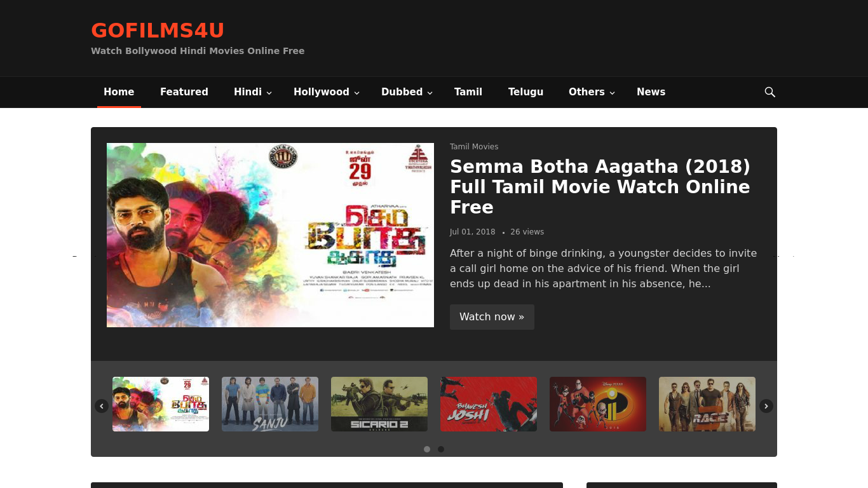Screen dimensions: 868x488
Task: Open the Others nav item
Action: tap(587, 92)
